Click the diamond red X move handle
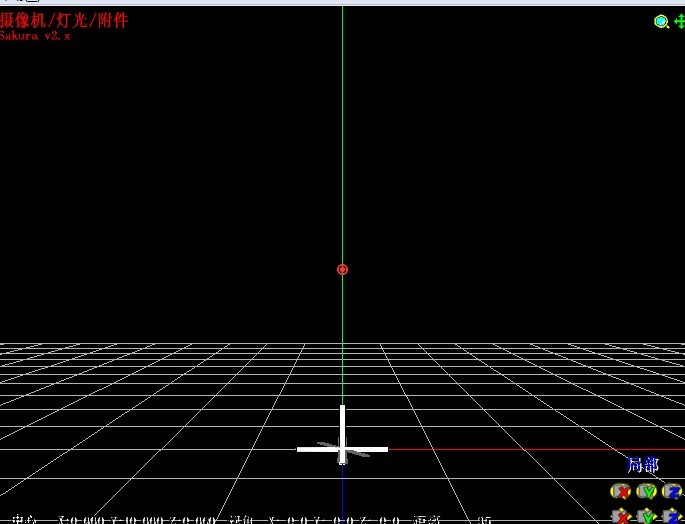 tap(621, 516)
